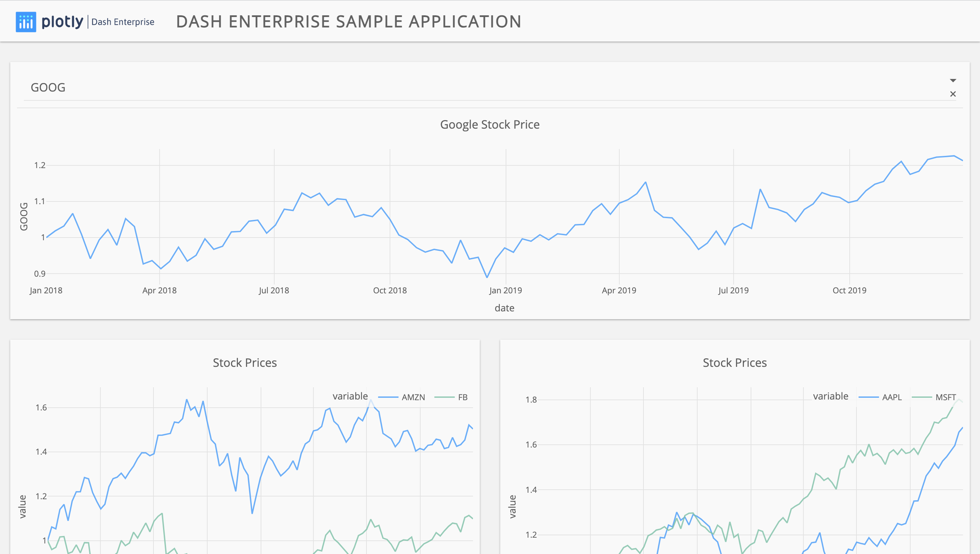Screen dimensions: 980x554
Task: Open the GOOG dropdown arrow
Action: coord(953,80)
